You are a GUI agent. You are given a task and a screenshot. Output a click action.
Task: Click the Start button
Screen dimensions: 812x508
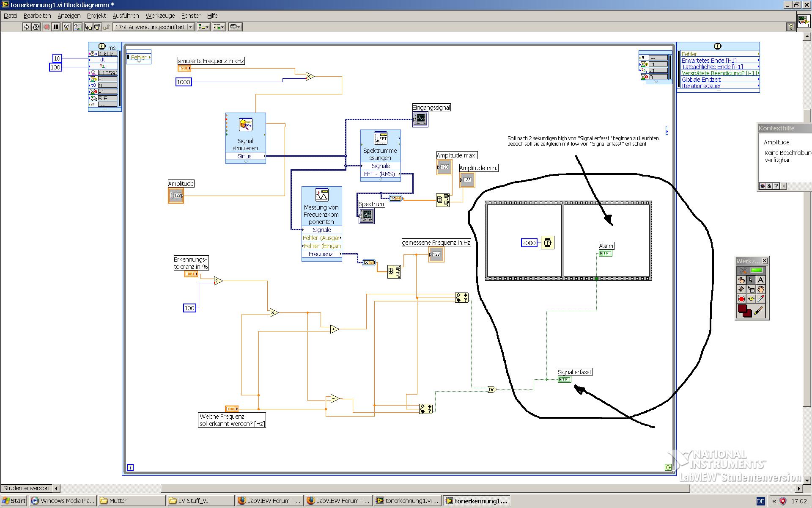coord(14,501)
